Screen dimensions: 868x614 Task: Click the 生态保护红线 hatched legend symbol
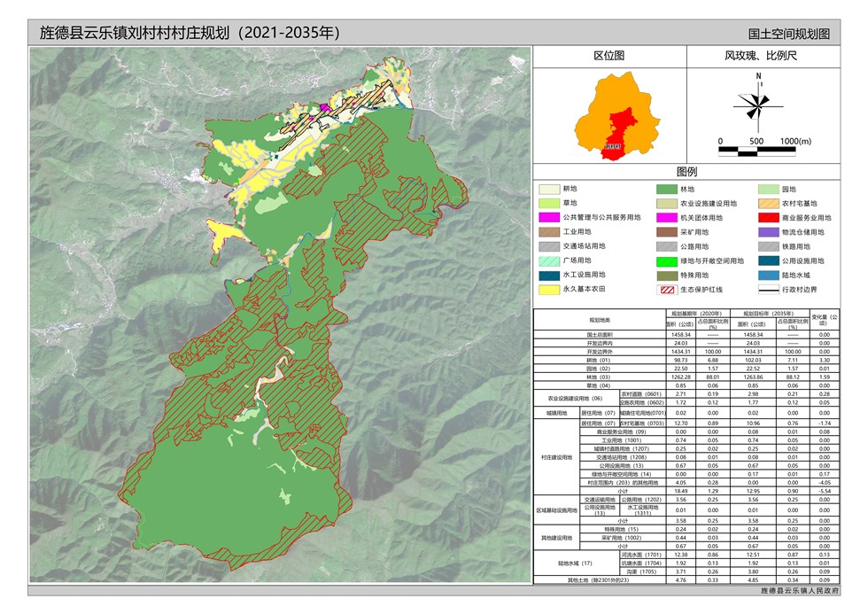click(668, 290)
